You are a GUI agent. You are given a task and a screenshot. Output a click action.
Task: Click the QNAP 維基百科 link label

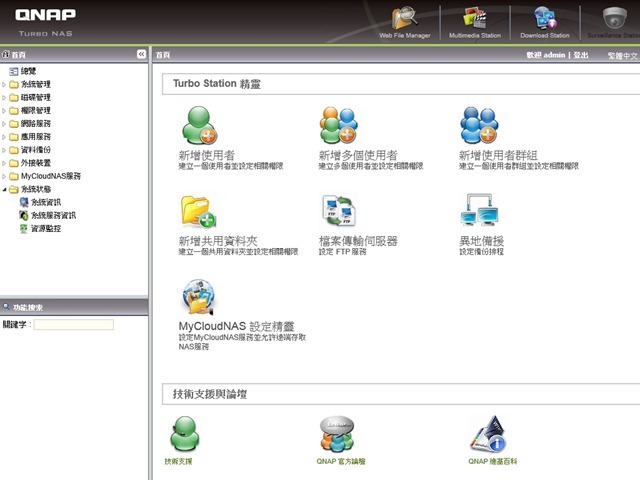point(492,461)
